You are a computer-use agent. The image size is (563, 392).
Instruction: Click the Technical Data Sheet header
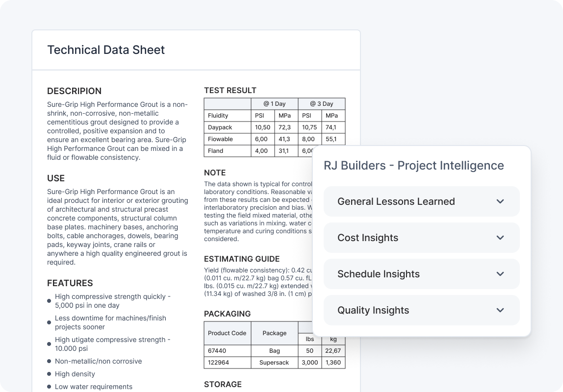(106, 50)
